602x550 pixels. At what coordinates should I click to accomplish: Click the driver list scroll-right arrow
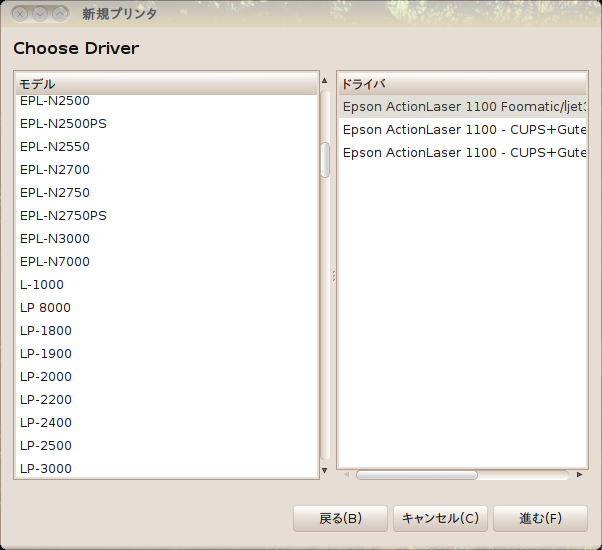click(x=579, y=475)
